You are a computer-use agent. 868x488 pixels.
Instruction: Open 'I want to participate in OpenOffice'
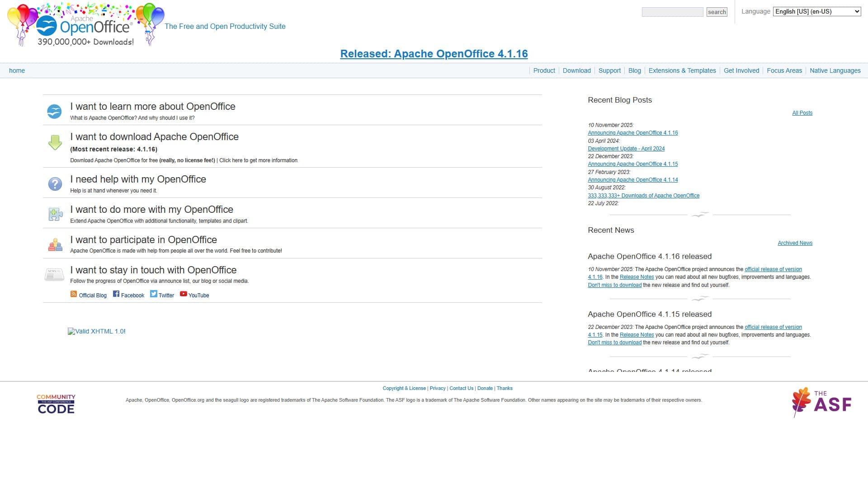143,239
